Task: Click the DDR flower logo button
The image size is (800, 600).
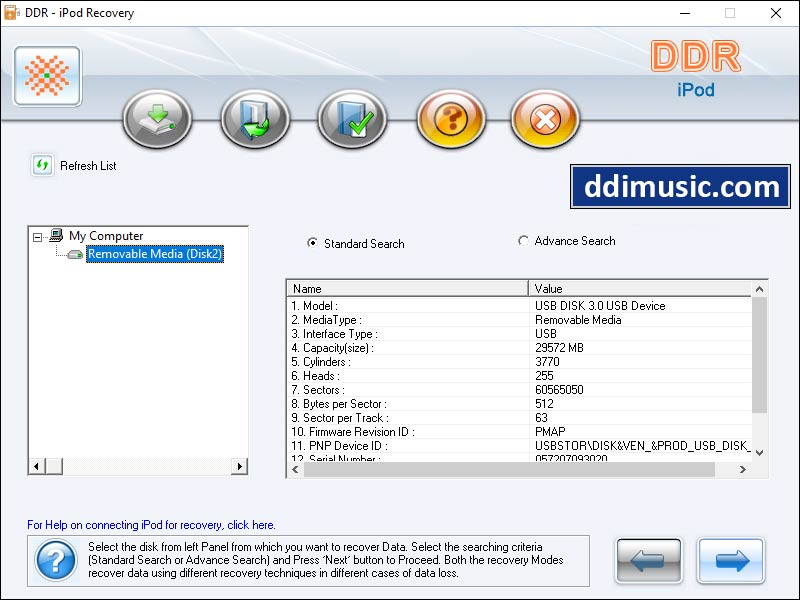Action: (x=45, y=77)
